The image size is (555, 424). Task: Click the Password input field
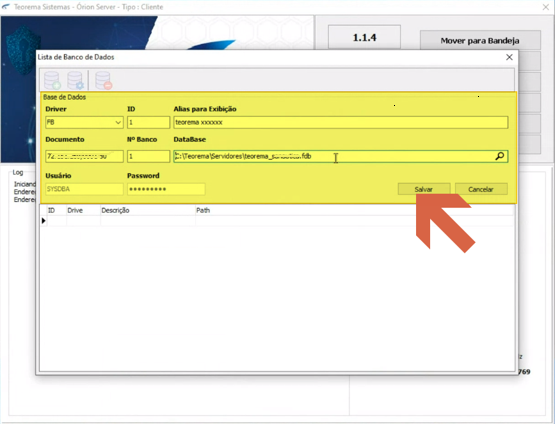(166, 189)
